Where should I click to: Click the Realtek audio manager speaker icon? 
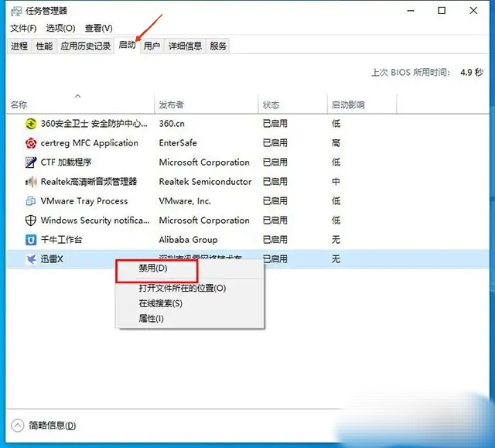[x=31, y=182]
